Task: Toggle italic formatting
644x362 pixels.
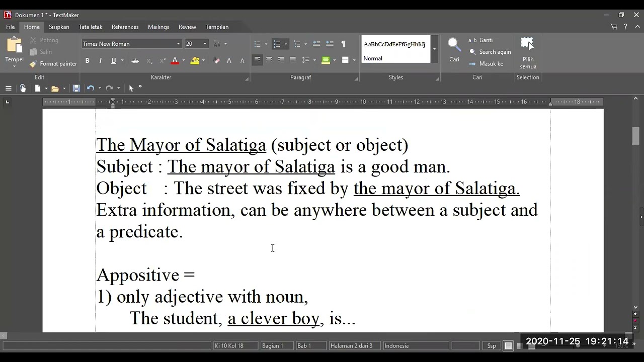Action: 100,61
